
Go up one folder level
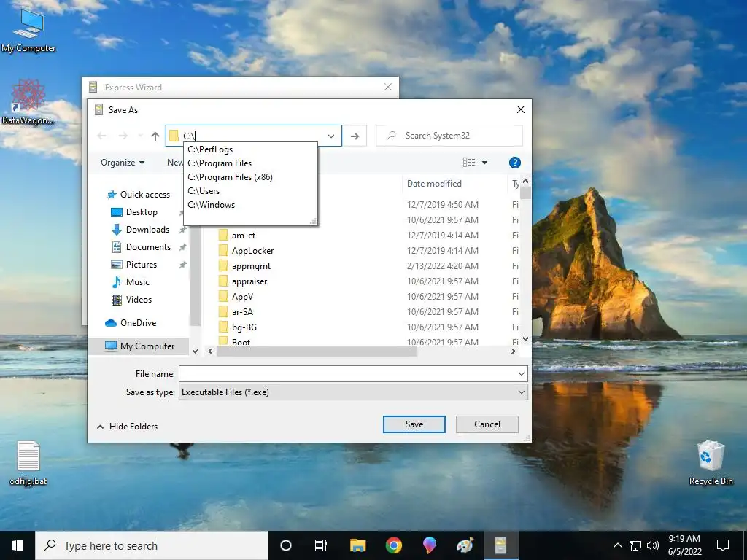(155, 136)
